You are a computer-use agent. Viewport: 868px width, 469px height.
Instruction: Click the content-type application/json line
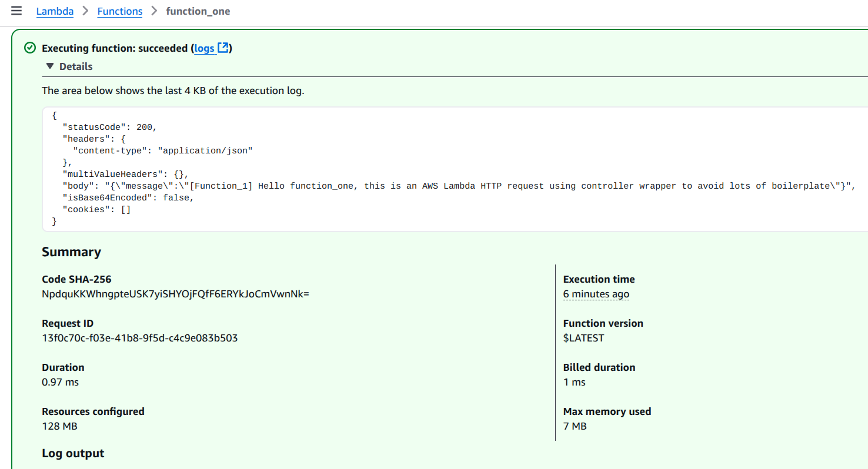163,150
